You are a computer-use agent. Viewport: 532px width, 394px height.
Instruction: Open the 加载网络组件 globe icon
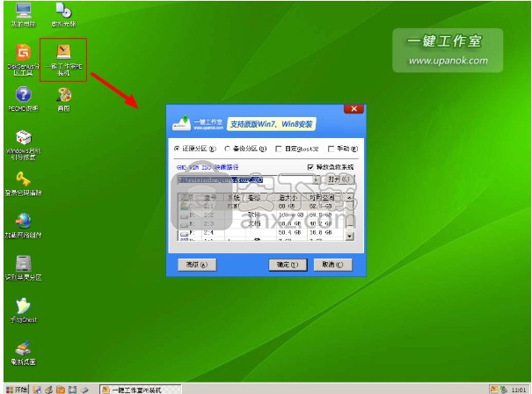[x=23, y=226]
